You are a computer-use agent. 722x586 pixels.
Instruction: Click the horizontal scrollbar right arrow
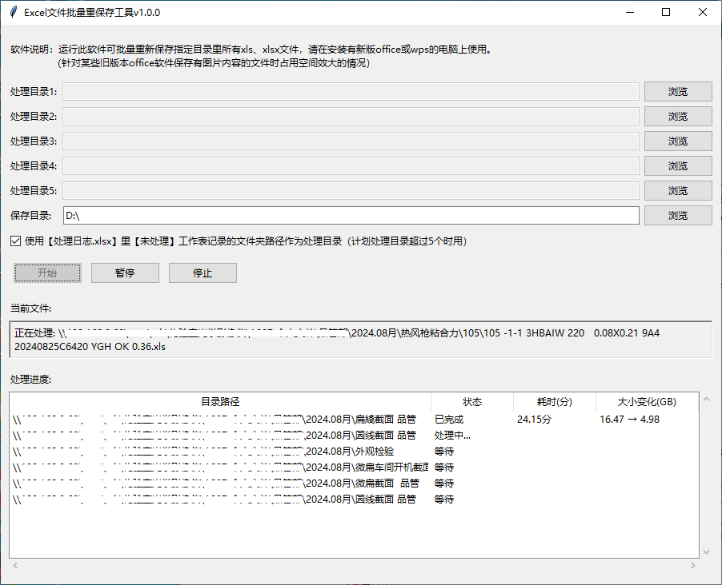tap(693, 565)
